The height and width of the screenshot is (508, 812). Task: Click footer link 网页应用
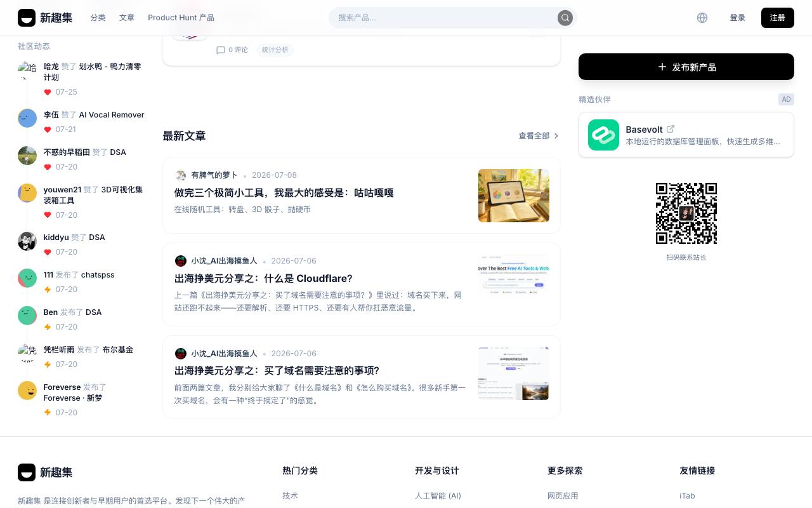563,496
